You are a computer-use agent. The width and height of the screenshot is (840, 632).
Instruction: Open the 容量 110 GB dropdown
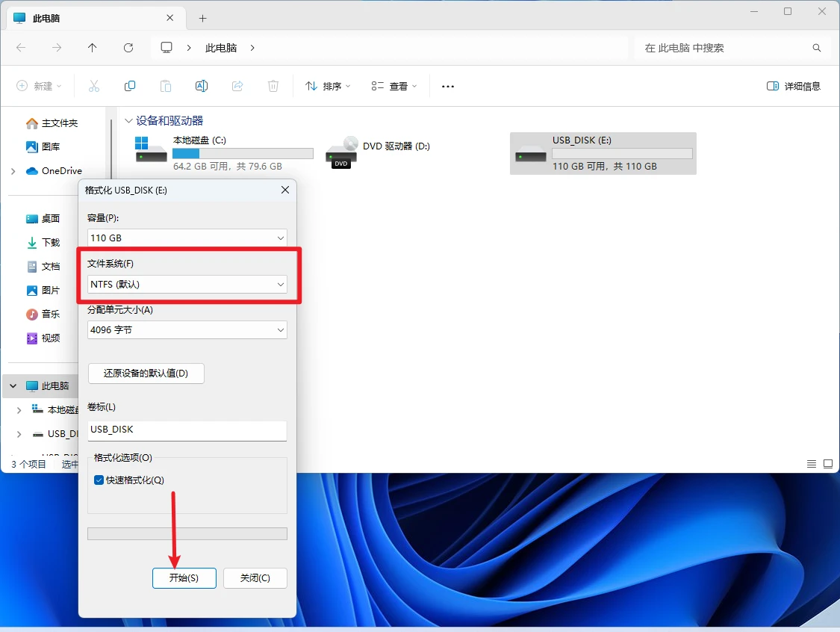(187, 238)
